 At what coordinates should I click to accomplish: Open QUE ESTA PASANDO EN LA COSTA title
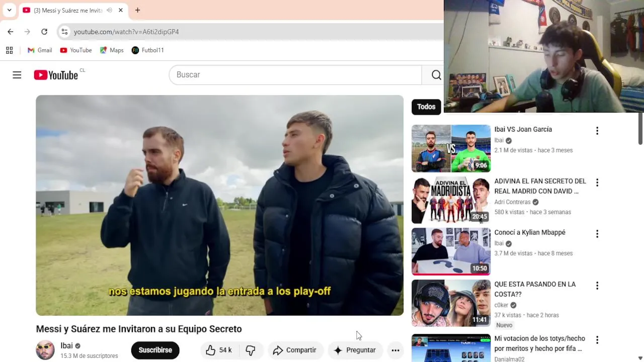[x=535, y=289]
